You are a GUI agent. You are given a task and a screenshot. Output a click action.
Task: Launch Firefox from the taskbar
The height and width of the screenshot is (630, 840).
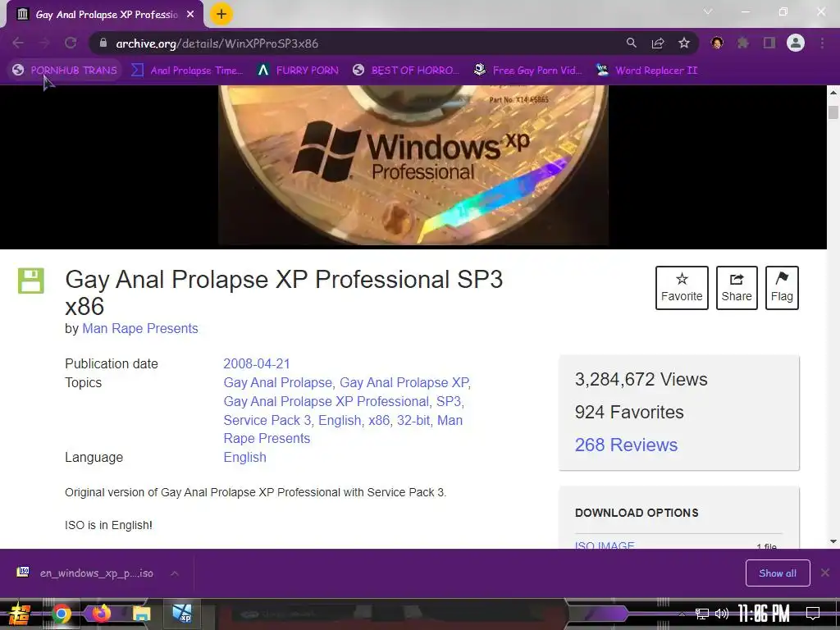101,613
